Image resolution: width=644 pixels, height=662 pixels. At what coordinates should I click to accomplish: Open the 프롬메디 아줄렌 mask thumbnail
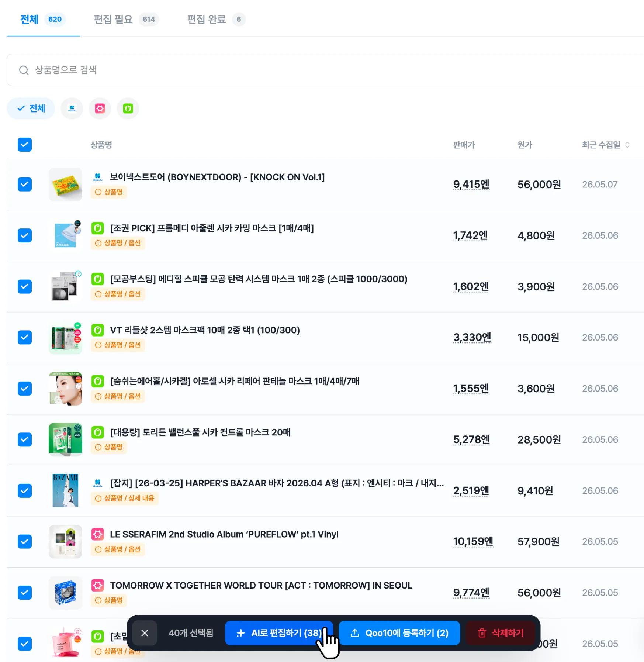65,235
